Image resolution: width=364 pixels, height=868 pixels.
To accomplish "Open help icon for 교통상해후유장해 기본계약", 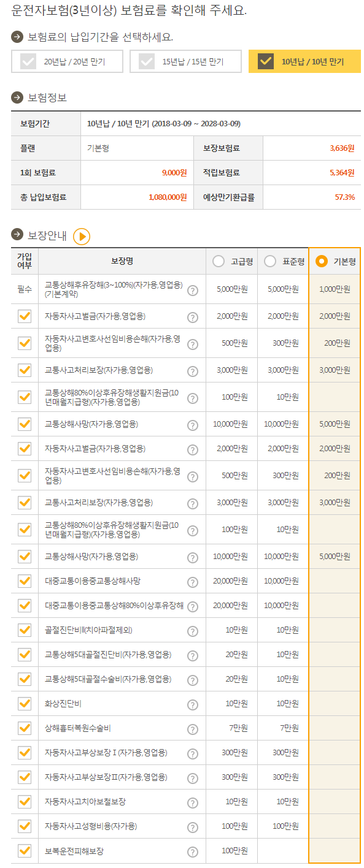I will click(x=193, y=291).
